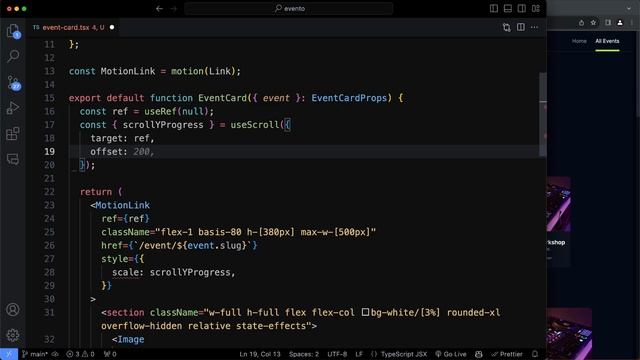The image size is (640, 360).
Task: Click the lower event card image in browser
Action: pyautogui.click(x=569, y=334)
